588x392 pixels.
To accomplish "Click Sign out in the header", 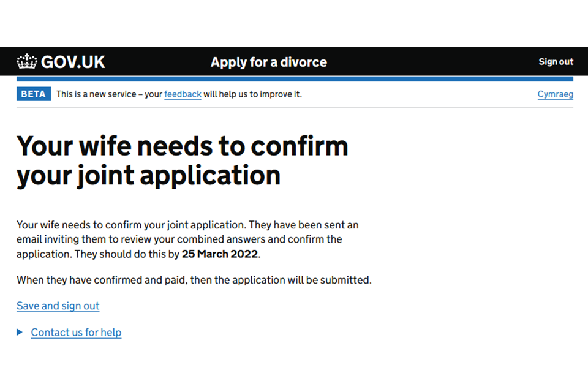I will [x=556, y=62].
